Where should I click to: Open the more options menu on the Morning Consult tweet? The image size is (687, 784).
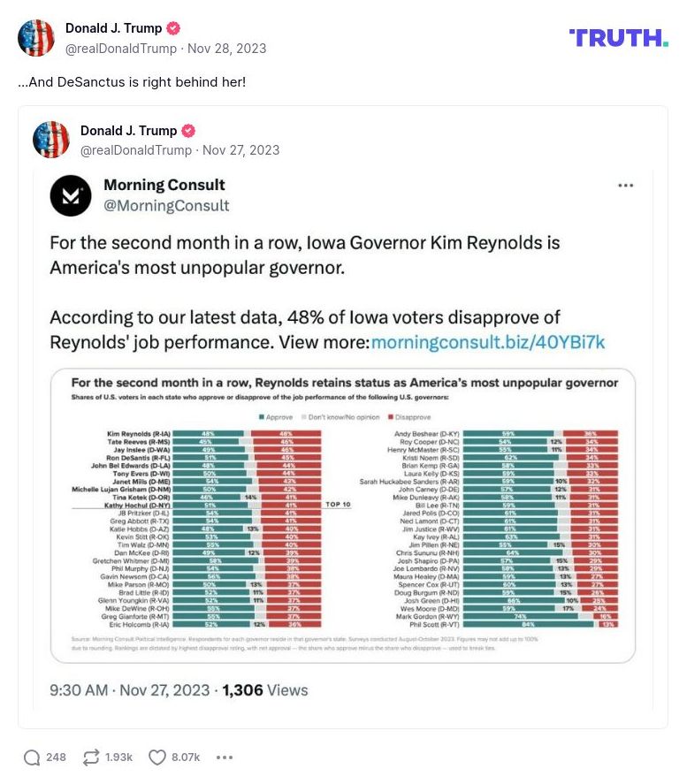(627, 186)
